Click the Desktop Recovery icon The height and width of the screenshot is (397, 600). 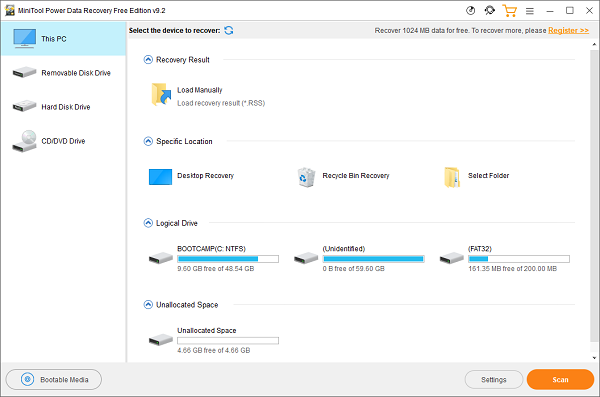point(160,177)
